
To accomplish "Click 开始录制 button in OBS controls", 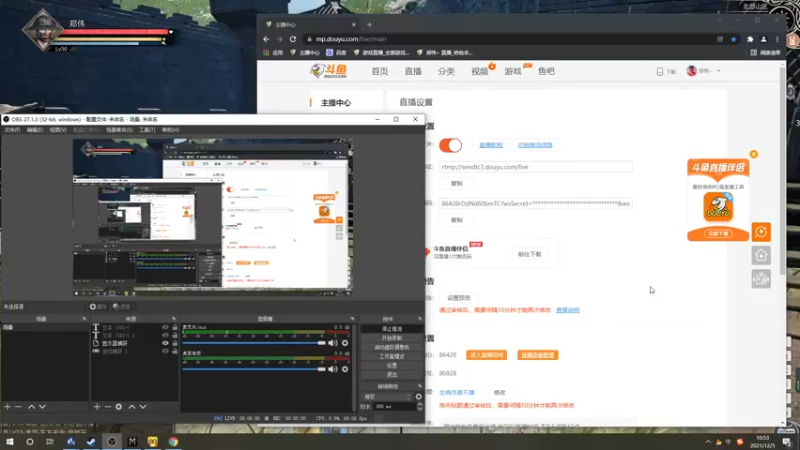I will click(391, 338).
